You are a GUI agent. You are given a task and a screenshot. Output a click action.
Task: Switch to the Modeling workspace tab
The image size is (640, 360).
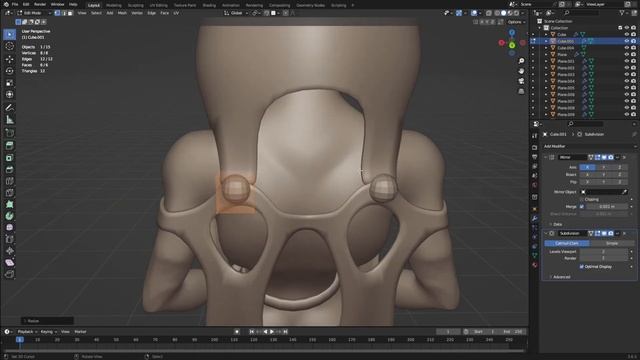click(x=113, y=5)
